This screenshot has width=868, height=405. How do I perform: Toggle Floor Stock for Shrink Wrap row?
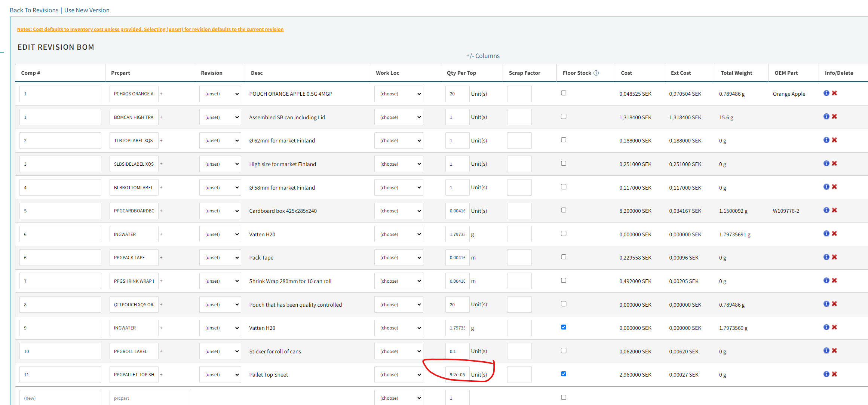coord(564,280)
